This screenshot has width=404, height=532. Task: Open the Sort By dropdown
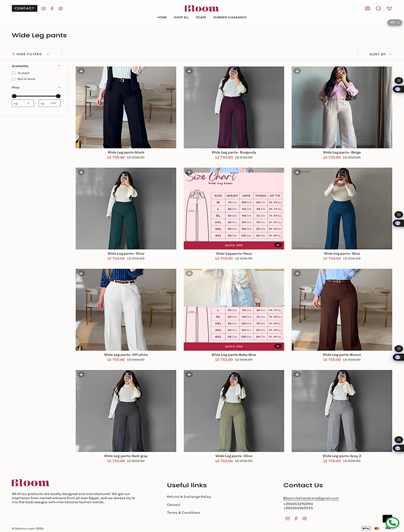(x=380, y=54)
